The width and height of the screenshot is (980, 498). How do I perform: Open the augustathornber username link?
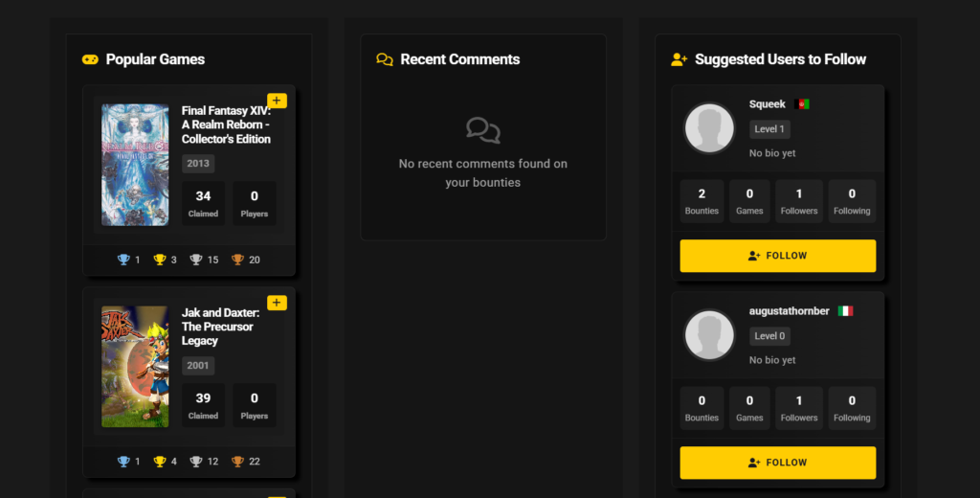coord(790,311)
